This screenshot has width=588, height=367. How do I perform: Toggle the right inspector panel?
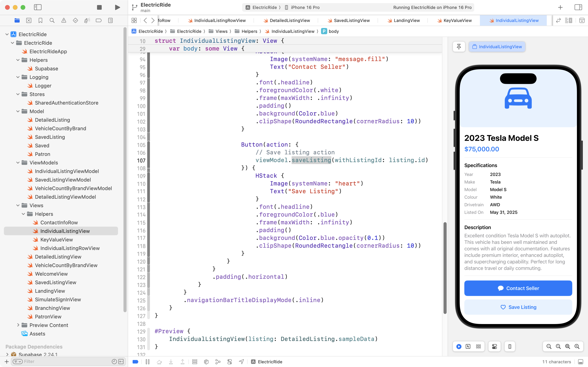click(578, 7)
